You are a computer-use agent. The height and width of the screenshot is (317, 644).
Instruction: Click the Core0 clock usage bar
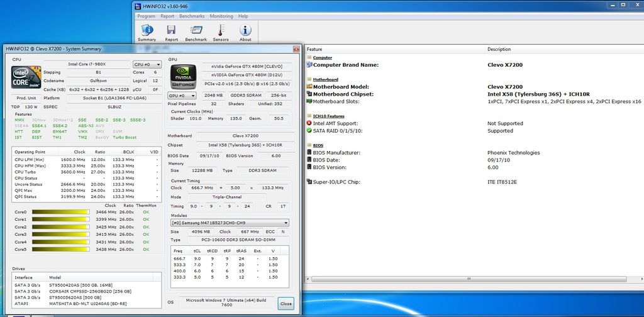pos(61,213)
